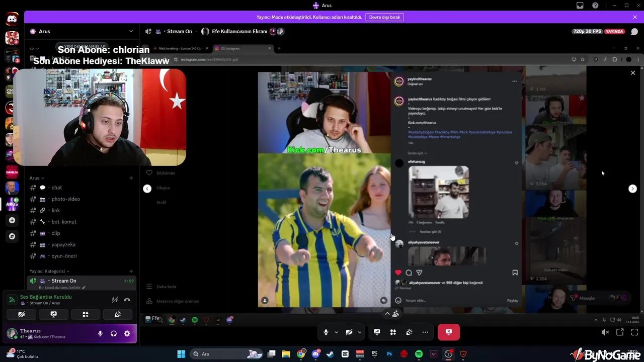Viewport: 644px width, 362px height.
Task: Open Discord inbox icon in title bar
Action: coord(580,6)
